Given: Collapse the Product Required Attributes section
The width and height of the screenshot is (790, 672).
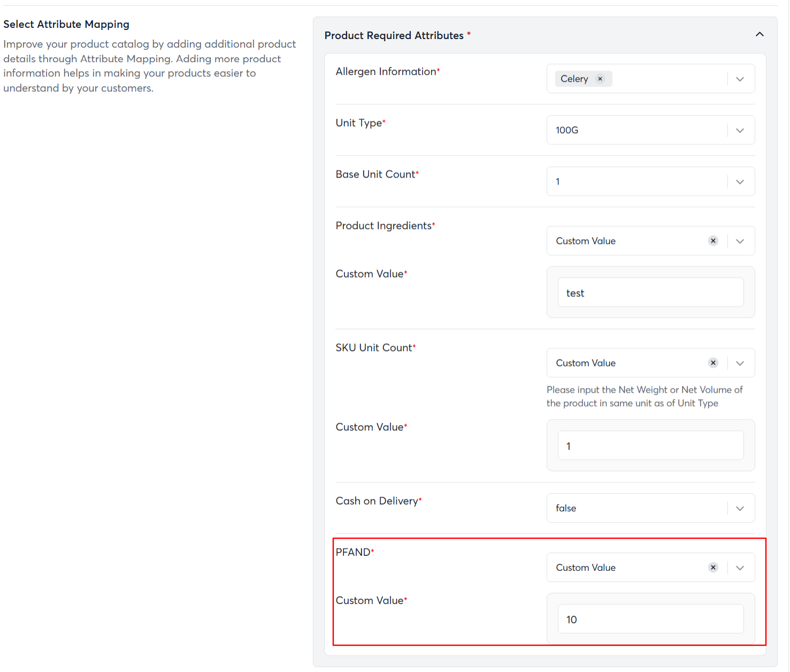Looking at the screenshot, I should 760,35.
